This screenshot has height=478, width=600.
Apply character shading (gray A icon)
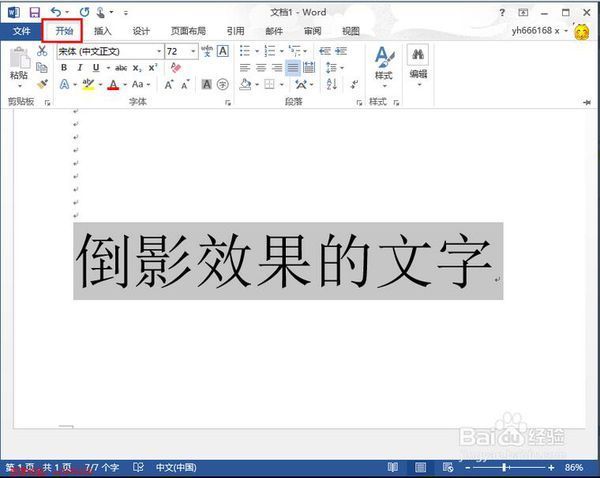[207, 84]
